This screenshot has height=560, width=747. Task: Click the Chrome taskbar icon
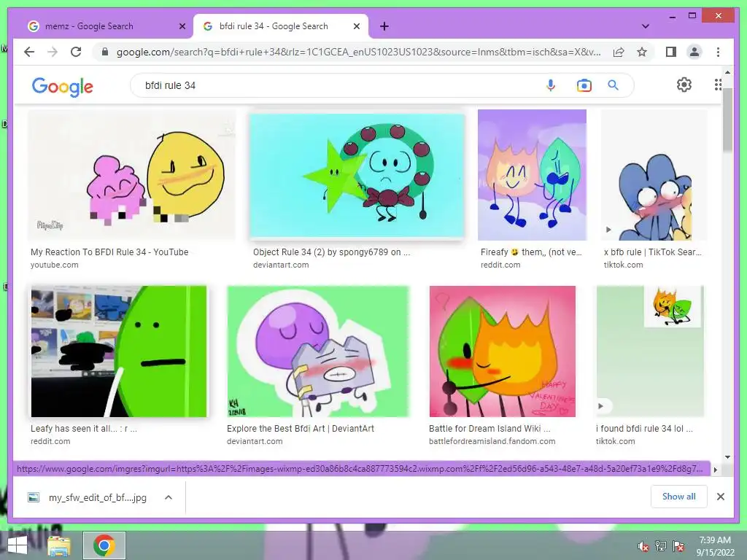(104, 545)
